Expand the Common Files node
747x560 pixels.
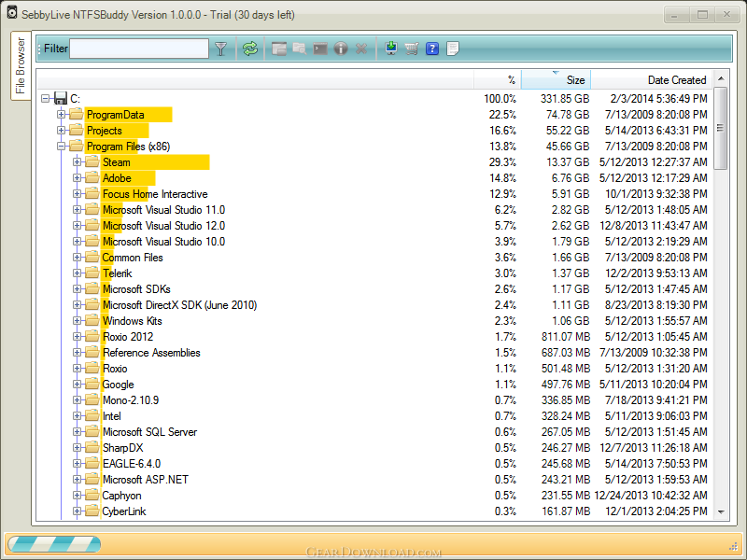click(x=77, y=258)
